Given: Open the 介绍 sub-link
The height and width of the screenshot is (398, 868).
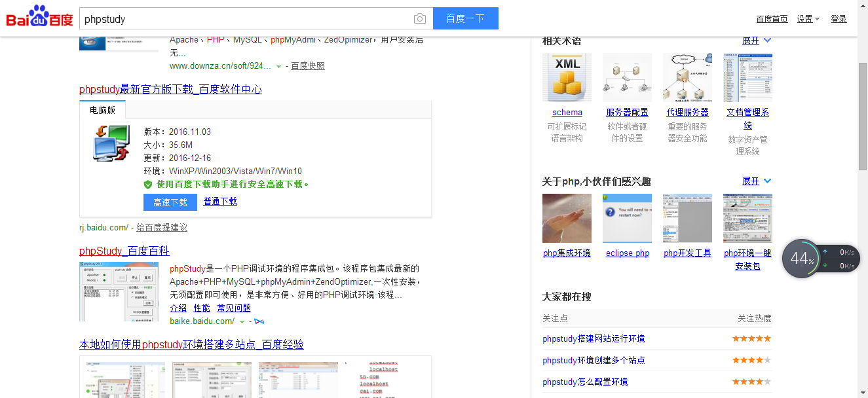Looking at the screenshot, I should [x=178, y=308].
